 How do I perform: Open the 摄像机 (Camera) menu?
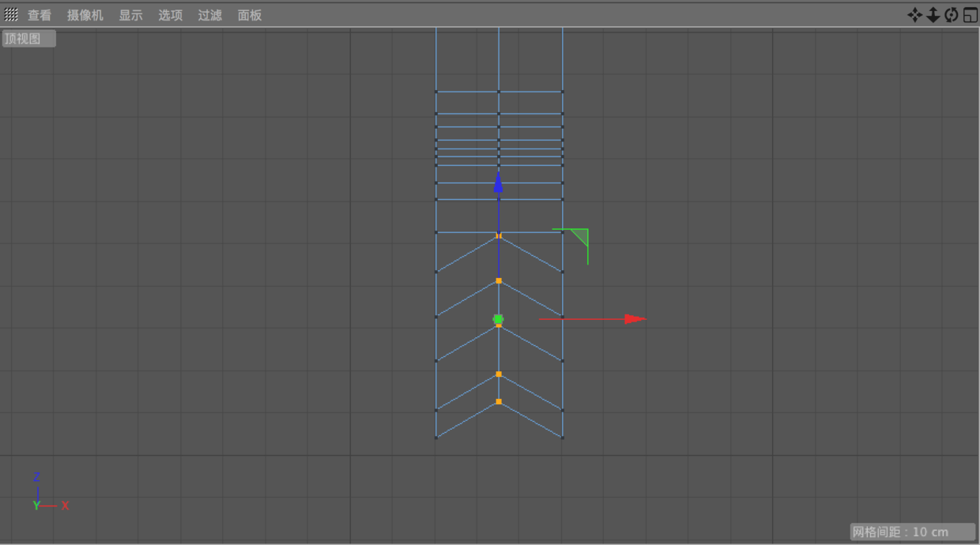click(85, 15)
